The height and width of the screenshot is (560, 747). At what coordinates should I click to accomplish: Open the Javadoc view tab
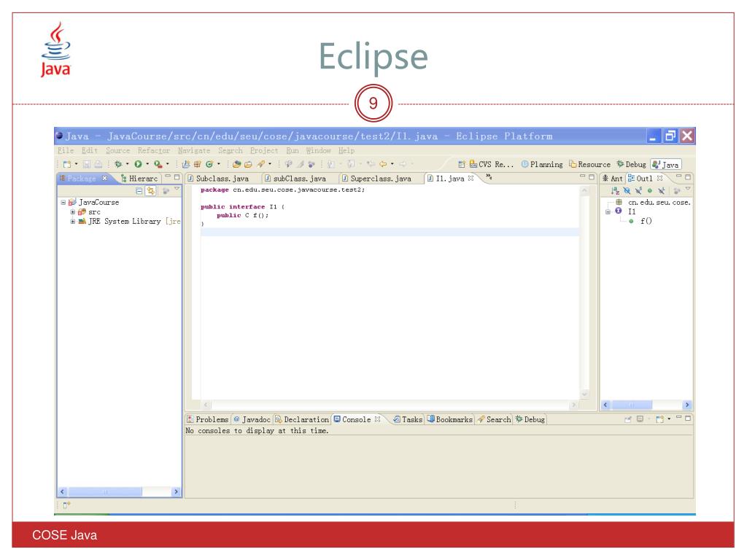tap(252, 419)
